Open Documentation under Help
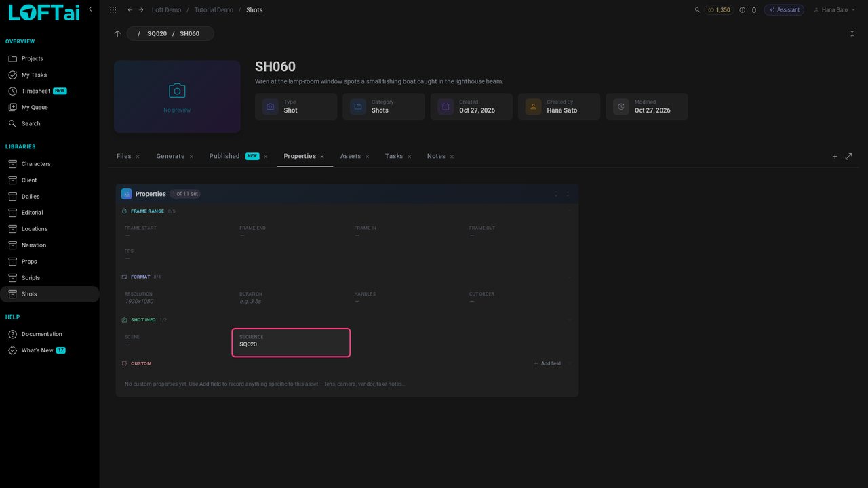Screen dimensions: 868x488 coord(50,334)
